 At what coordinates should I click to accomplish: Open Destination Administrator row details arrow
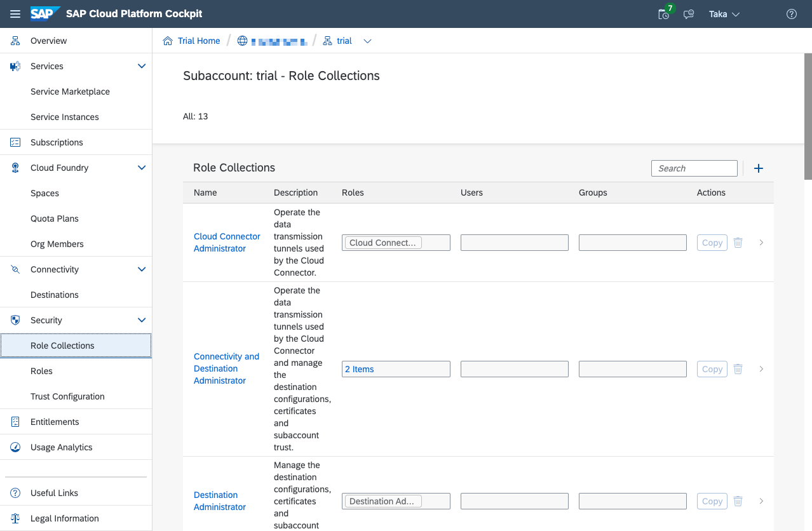(761, 501)
